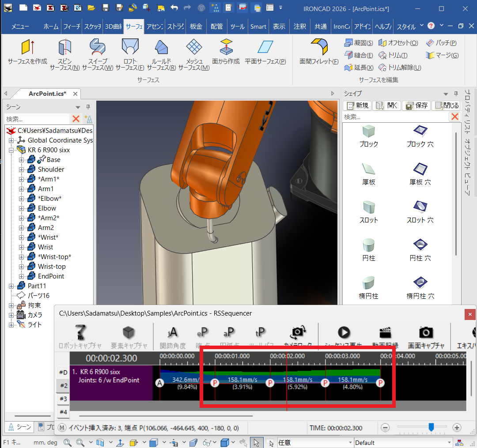Screen dimensions: 477x448
Task: Expand the EndPoint tree node
Action: 21,277
